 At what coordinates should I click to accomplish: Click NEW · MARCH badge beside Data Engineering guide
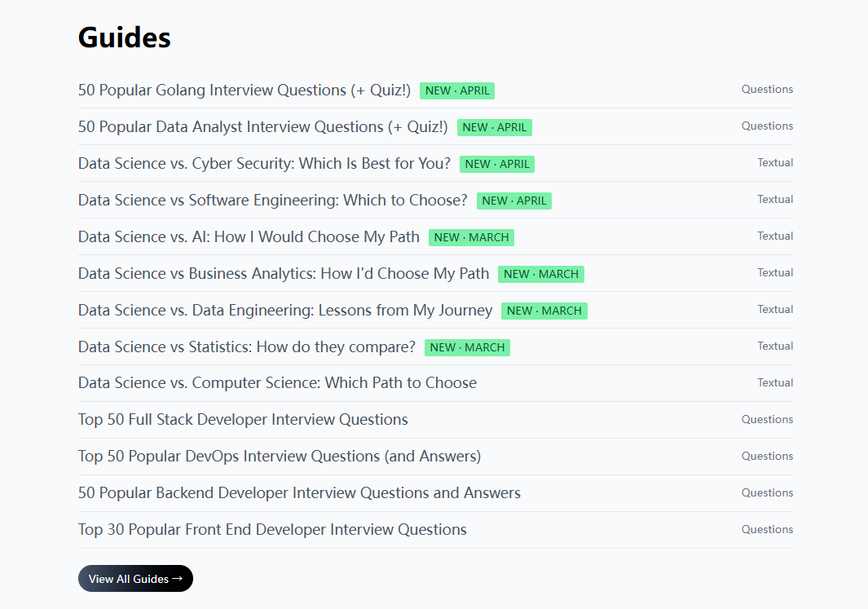coord(544,311)
